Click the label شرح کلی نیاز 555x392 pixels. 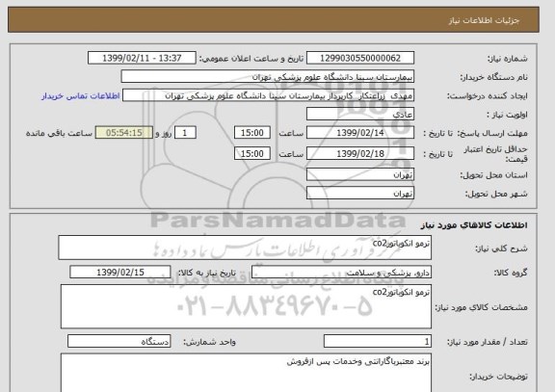pyautogui.click(x=501, y=248)
